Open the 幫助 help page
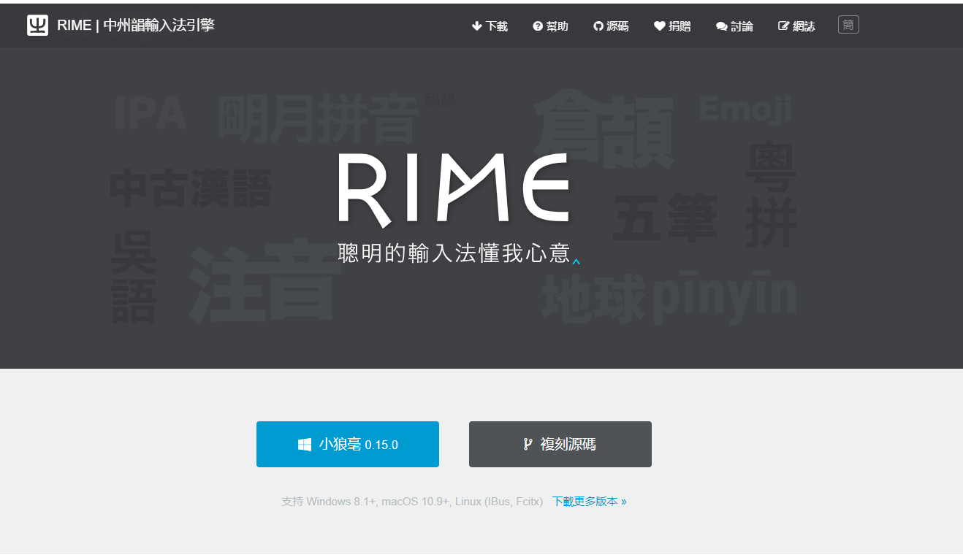 551,26
